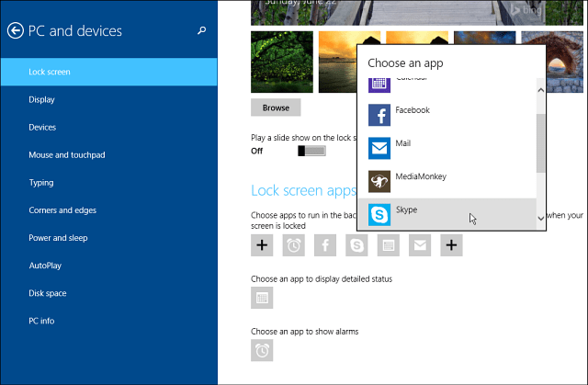Select Facebook icon in Choose an app list
588x385 pixels.
point(379,115)
